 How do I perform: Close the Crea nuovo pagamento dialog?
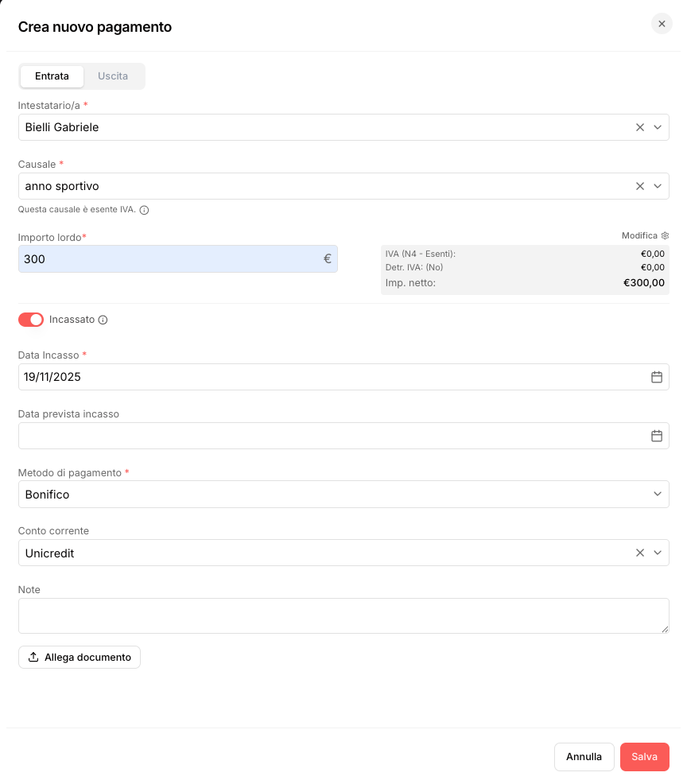(x=662, y=24)
